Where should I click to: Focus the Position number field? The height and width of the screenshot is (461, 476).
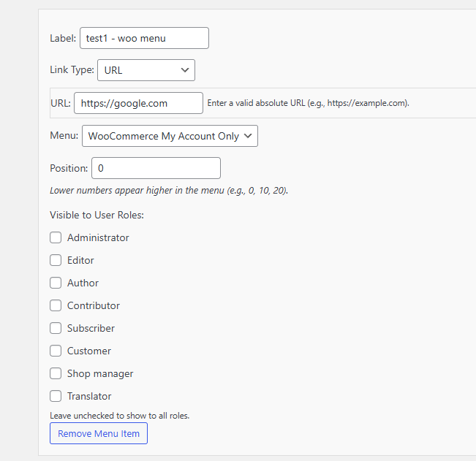(x=156, y=168)
